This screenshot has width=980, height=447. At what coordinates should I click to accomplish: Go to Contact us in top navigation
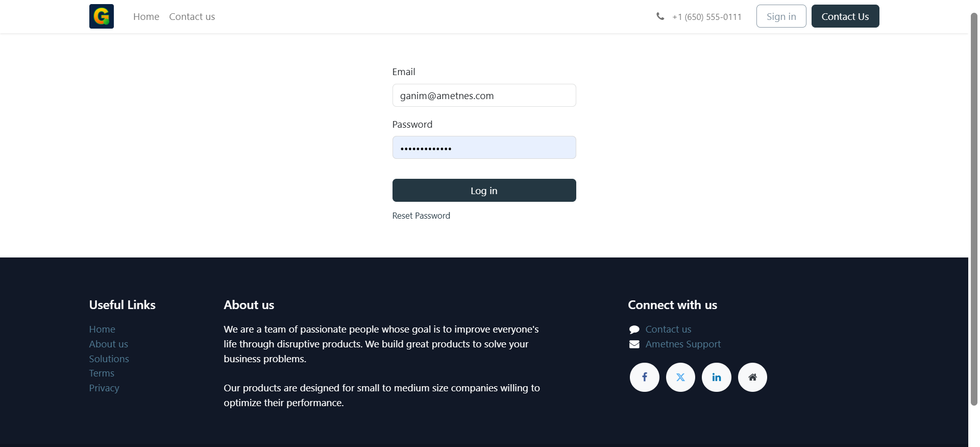[x=192, y=16]
